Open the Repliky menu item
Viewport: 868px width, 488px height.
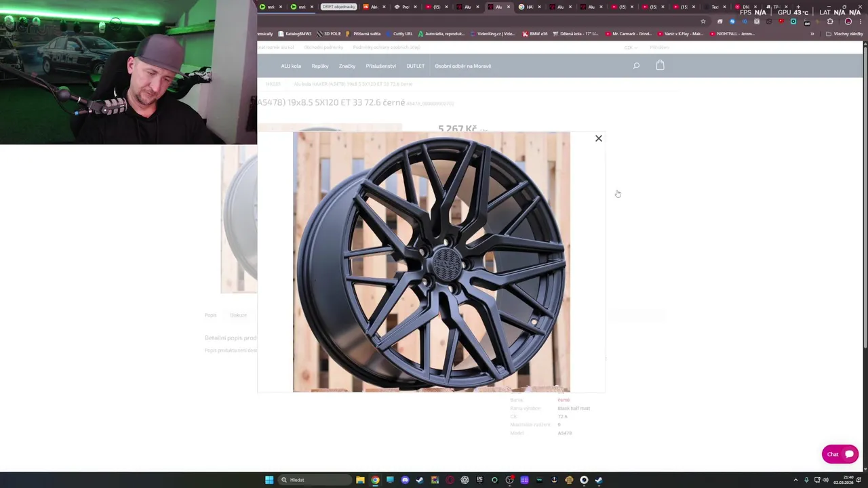click(320, 66)
